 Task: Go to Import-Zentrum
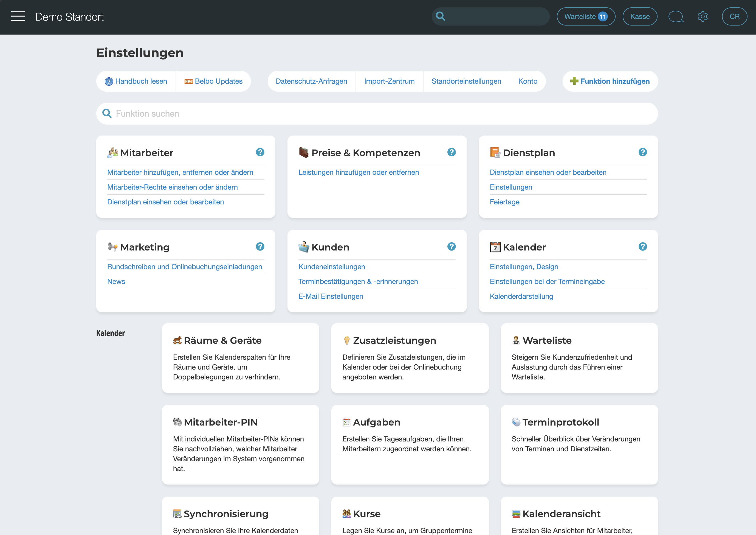pyautogui.click(x=389, y=81)
